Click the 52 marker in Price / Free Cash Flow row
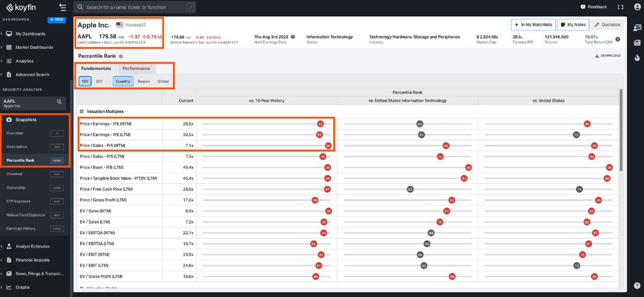644x297 pixels. pyautogui.click(x=410, y=189)
